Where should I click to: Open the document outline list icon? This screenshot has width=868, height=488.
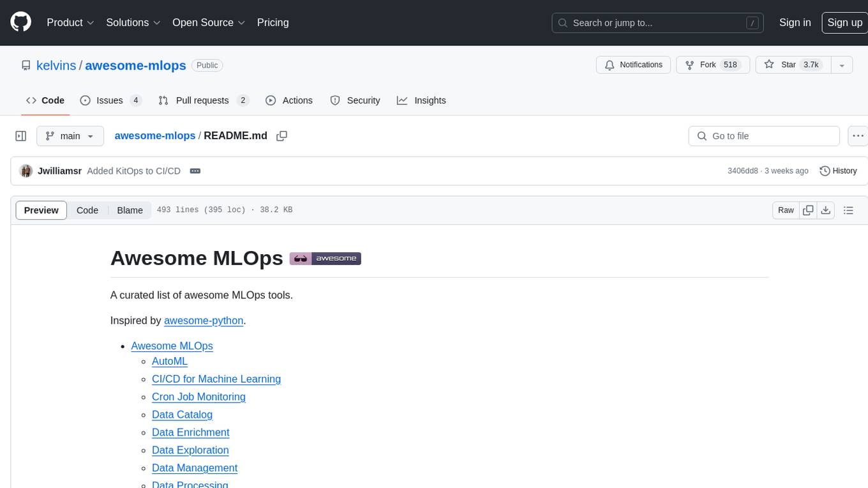848,210
